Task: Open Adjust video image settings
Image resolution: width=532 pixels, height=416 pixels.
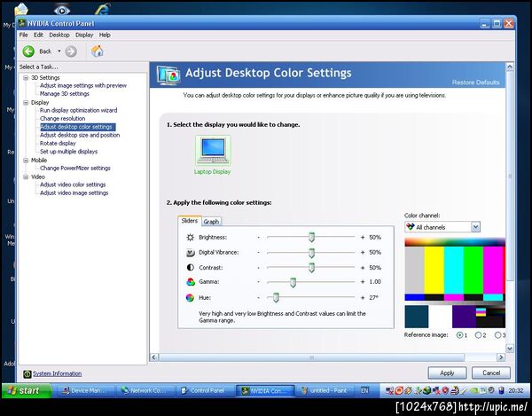Action: 74,193
